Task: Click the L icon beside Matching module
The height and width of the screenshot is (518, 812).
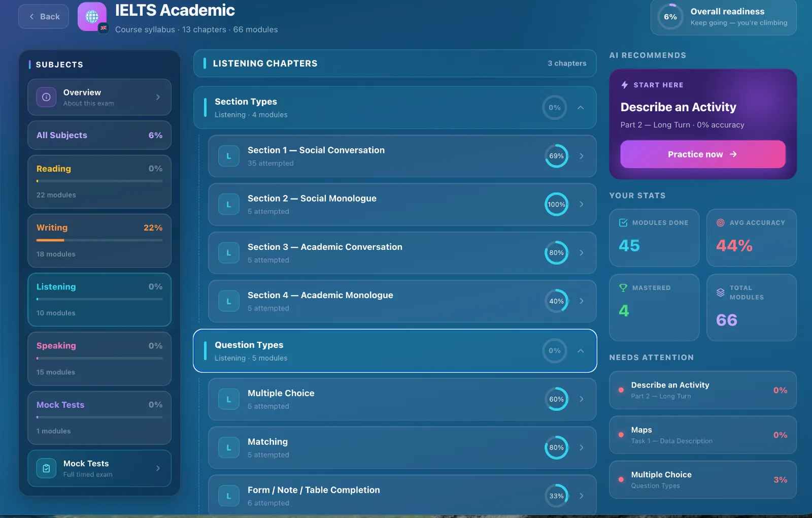Action: pyautogui.click(x=229, y=447)
